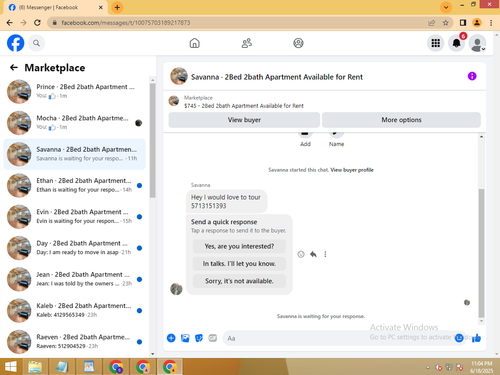Open Chrome three-dot menu
500x375 pixels.
point(491,23)
